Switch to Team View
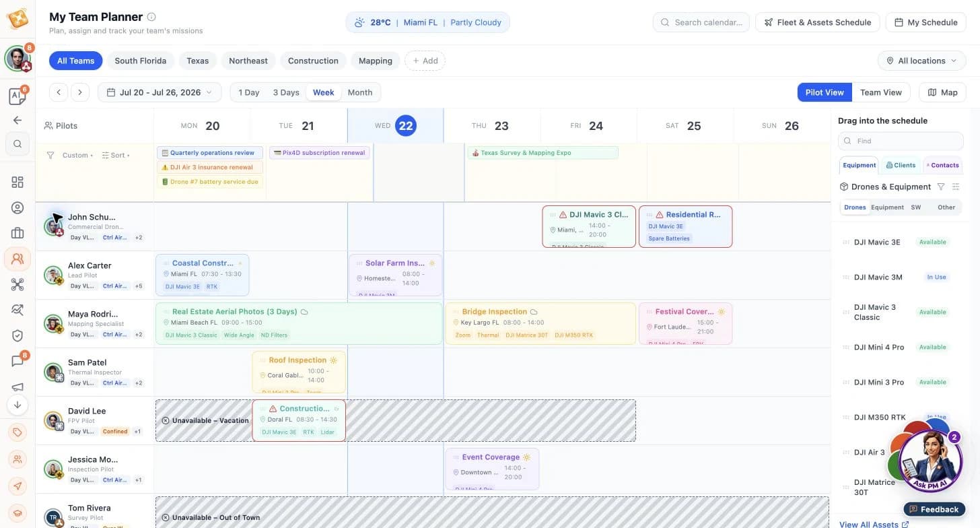The height and width of the screenshot is (528, 980). pyautogui.click(x=881, y=92)
